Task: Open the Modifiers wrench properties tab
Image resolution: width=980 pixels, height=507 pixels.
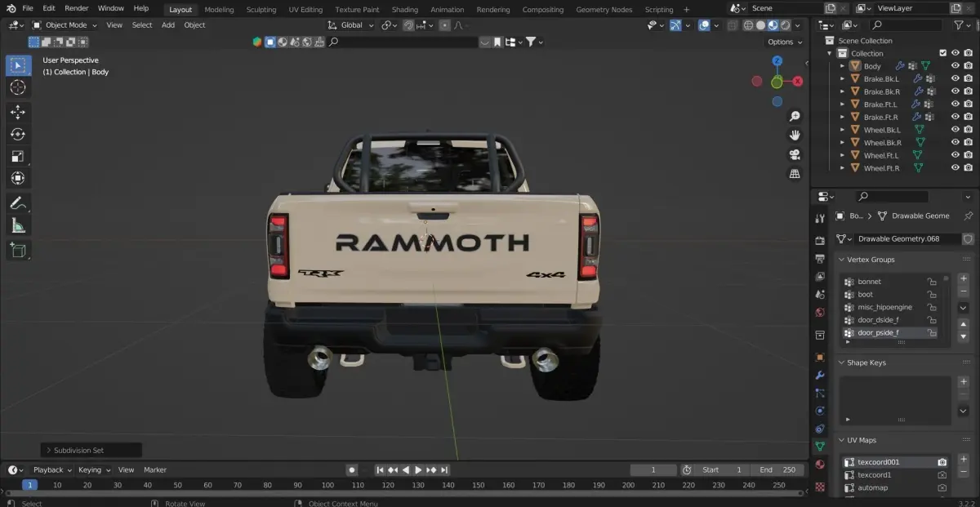Action: (821, 376)
